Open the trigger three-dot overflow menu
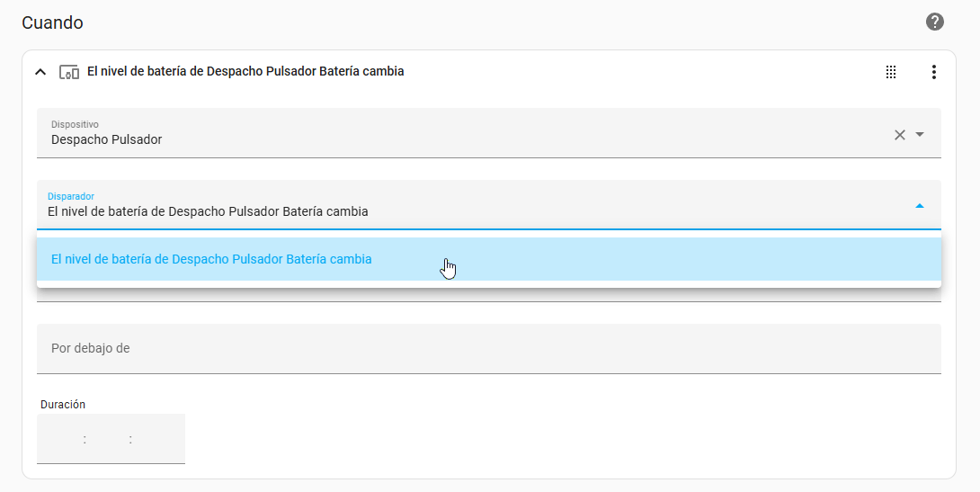980x492 pixels. (x=934, y=72)
